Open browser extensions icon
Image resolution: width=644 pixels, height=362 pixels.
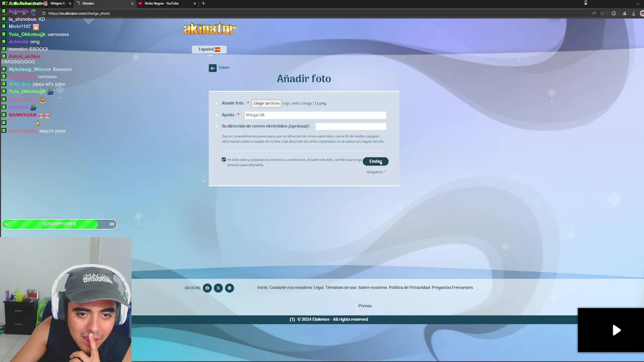(x=613, y=14)
